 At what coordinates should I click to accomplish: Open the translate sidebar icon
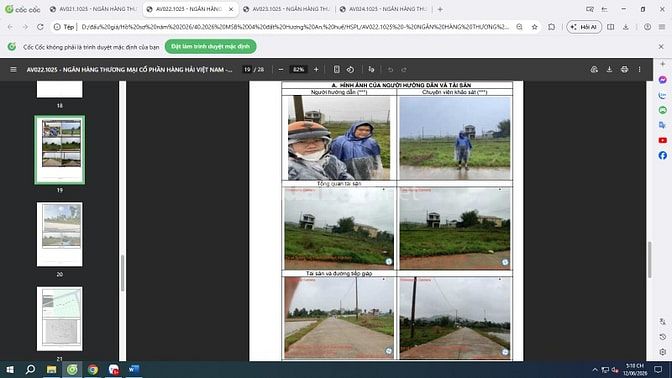pyautogui.click(x=663, y=125)
